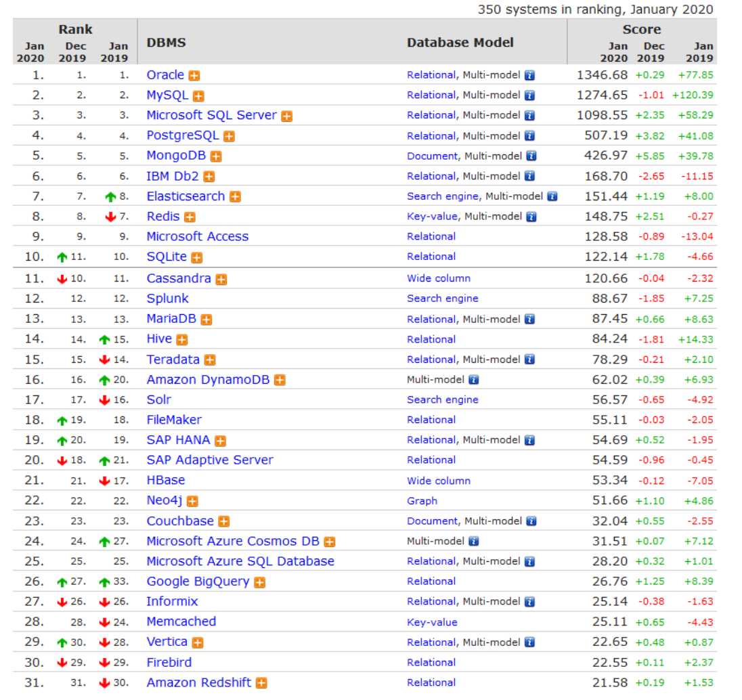Click the multi-model info icon in Informix row

(x=530, y=602)
